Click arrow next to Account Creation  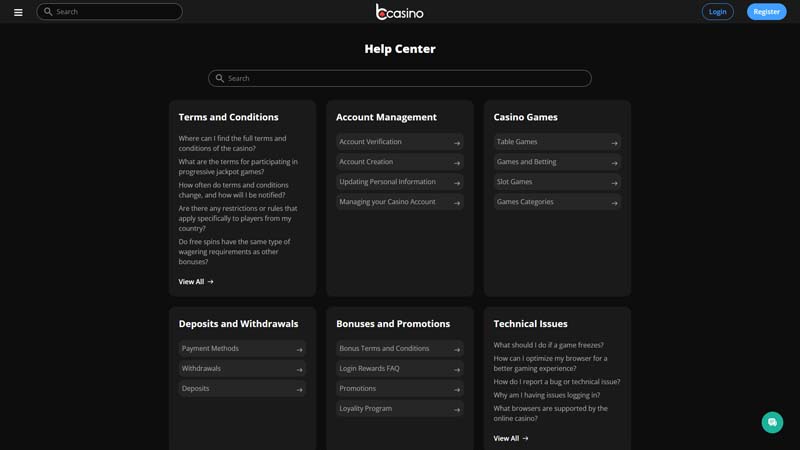coord(457,163)
